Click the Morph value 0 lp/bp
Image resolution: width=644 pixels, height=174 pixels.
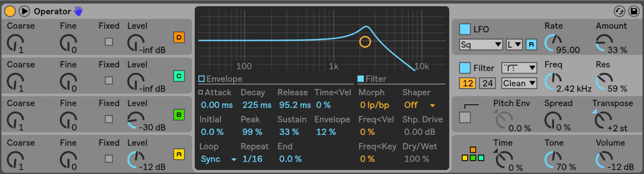tap(374, 105)
